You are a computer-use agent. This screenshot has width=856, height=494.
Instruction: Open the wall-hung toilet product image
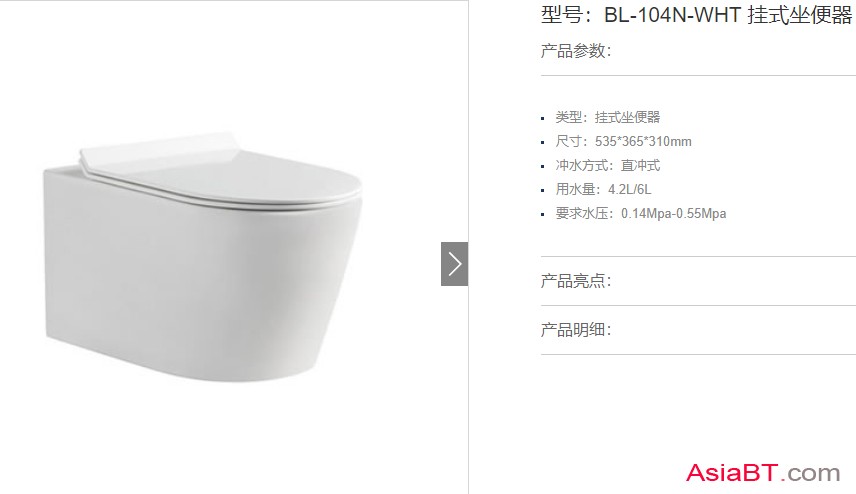(203, 257)
